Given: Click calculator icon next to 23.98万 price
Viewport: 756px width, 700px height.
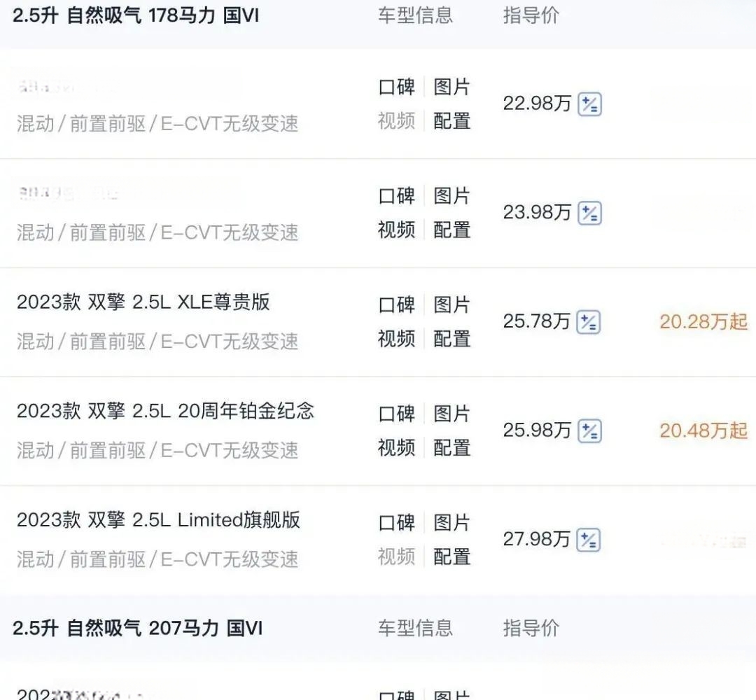Looking at the screenshot, I should click(x=589, y=213).
